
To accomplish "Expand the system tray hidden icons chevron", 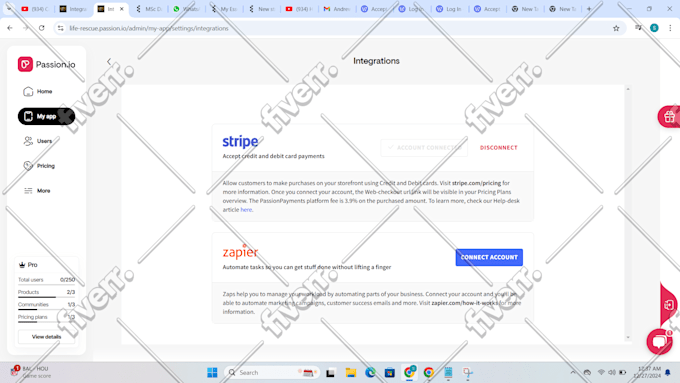I will [573, 372].
